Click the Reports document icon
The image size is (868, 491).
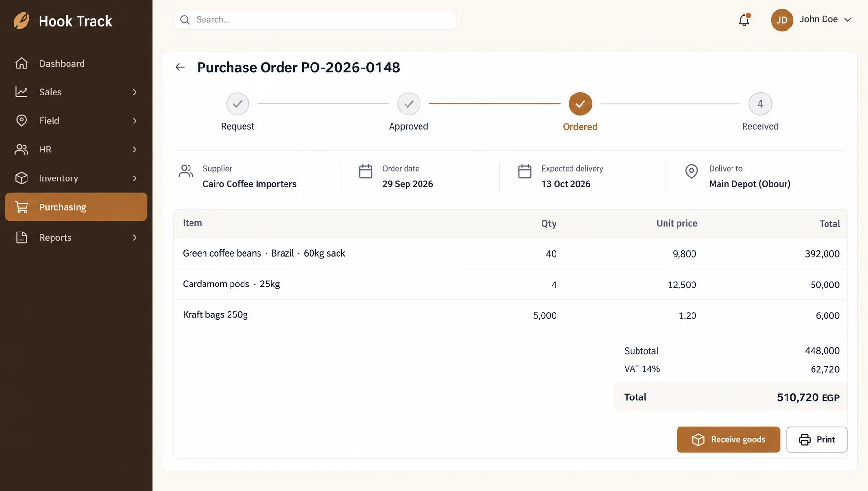[x=22, y=237]
